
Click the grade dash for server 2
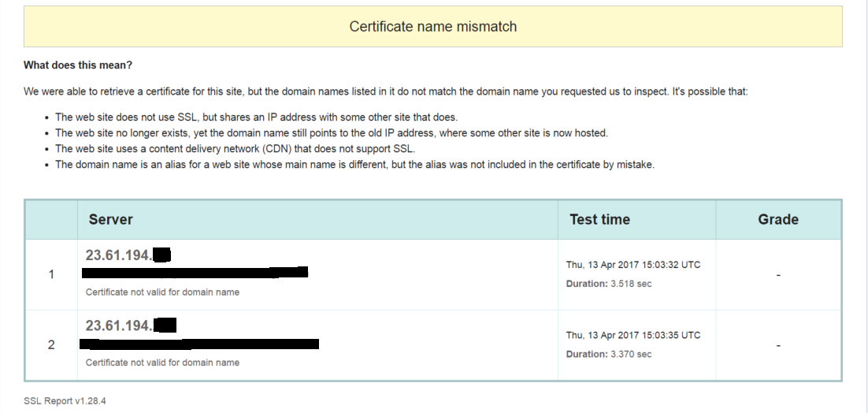(778, 345)
